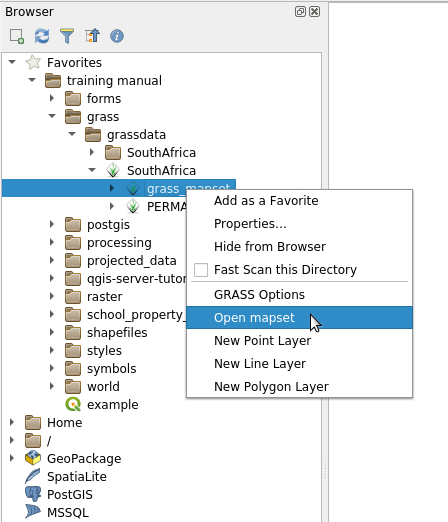Expand the Home directory node
The image size is (448, 522).
pyautogui.click(x=12, y=422)
